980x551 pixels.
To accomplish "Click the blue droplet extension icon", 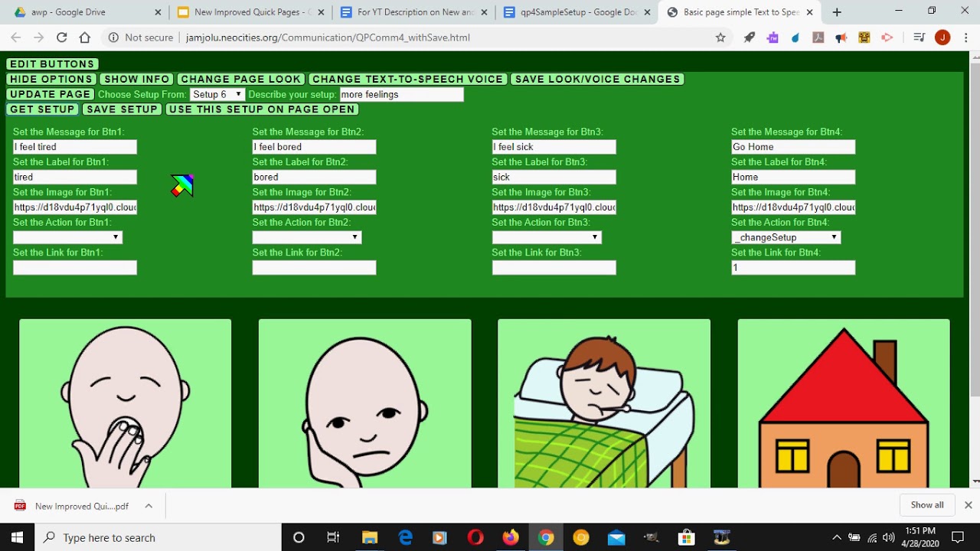I will click(795, 37).
